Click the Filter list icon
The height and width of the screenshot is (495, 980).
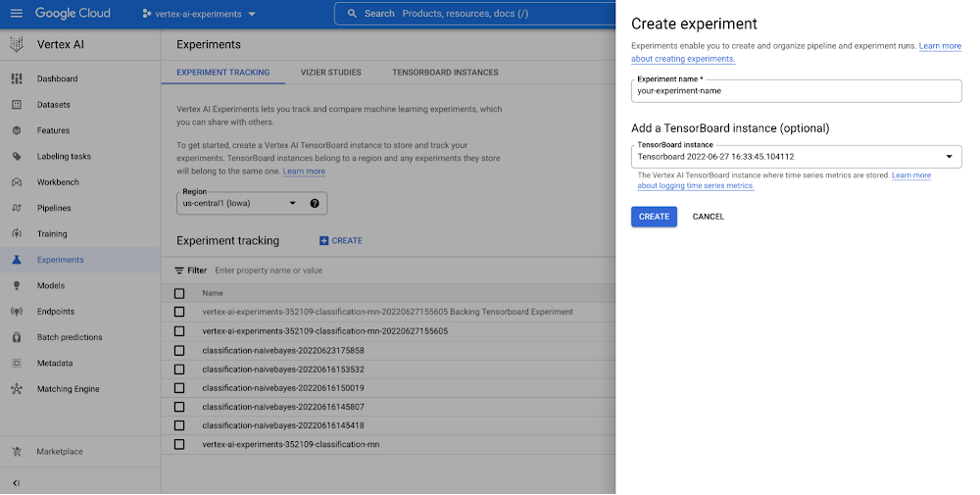click(x=179, y=271)
